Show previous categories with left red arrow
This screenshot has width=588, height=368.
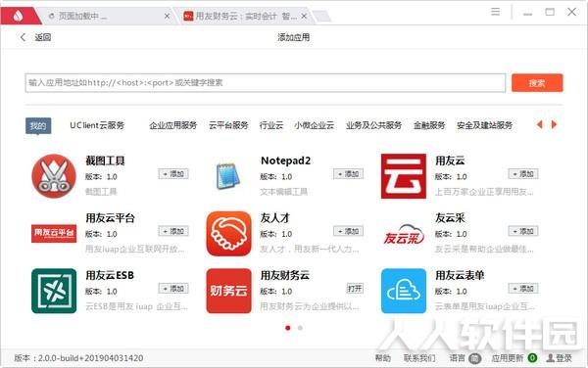[x=540, y=124]
